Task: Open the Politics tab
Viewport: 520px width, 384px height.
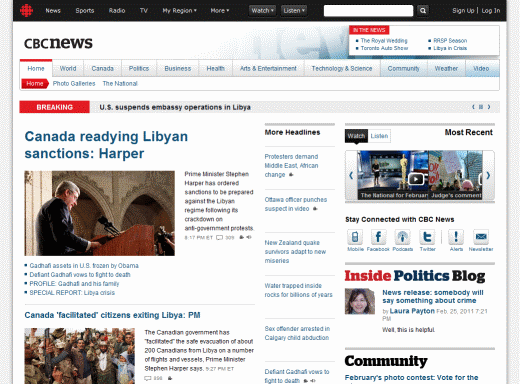Action: 139,68
